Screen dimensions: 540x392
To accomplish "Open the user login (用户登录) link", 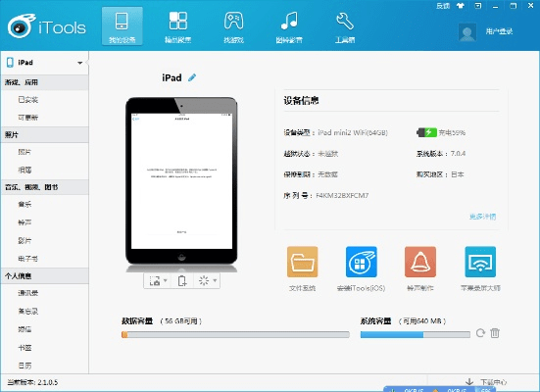I will pos(499,31).
